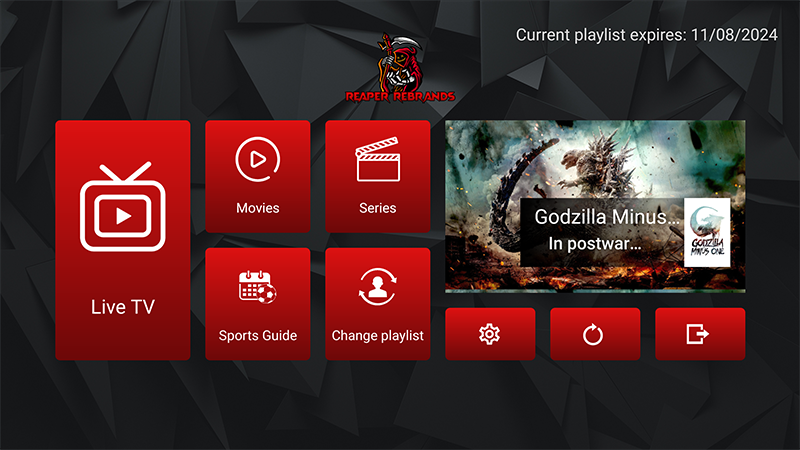Viewport: 800px width, 450px height.
Task: Click the clapperboard icon for Series
Action: (377, 159)
